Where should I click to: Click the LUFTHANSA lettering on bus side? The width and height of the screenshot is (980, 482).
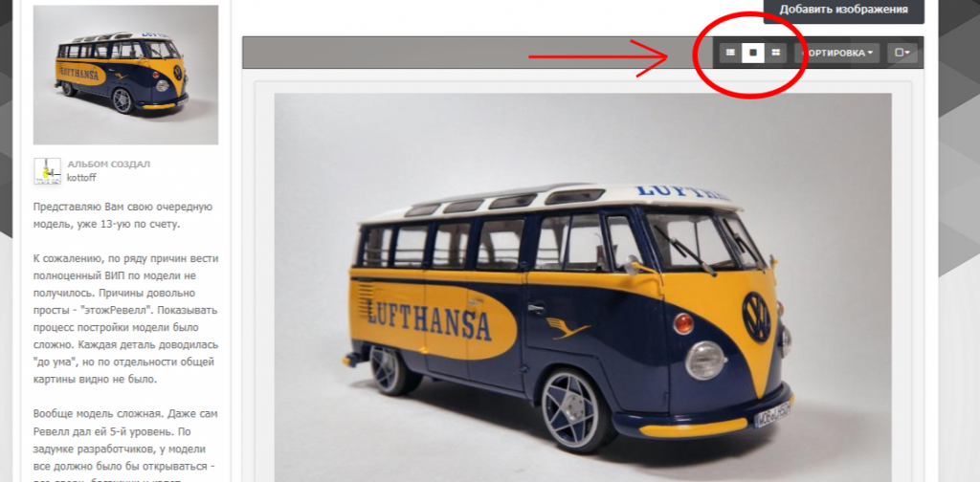click(430, 317)
